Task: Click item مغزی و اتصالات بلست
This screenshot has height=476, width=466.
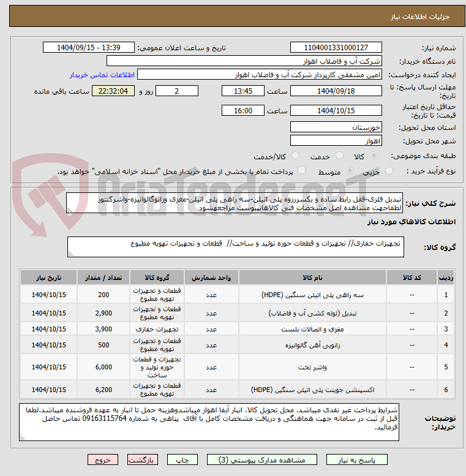Action: click(312, 329)
